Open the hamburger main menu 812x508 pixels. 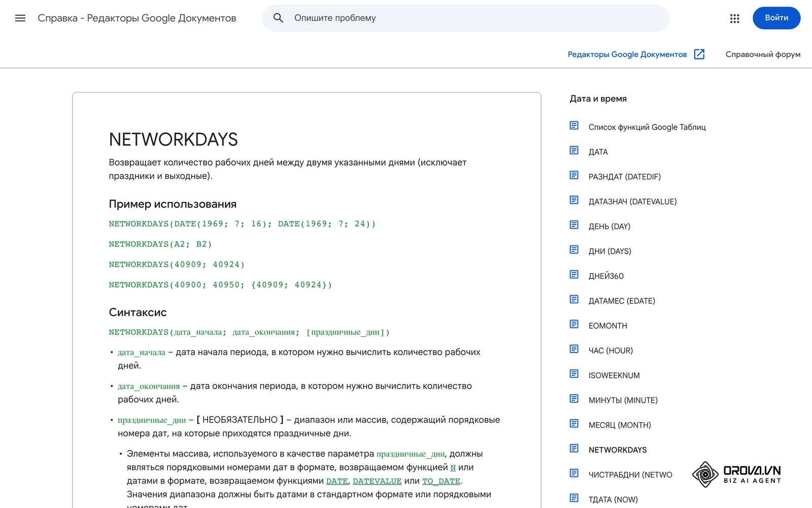(x=20, y=18)
